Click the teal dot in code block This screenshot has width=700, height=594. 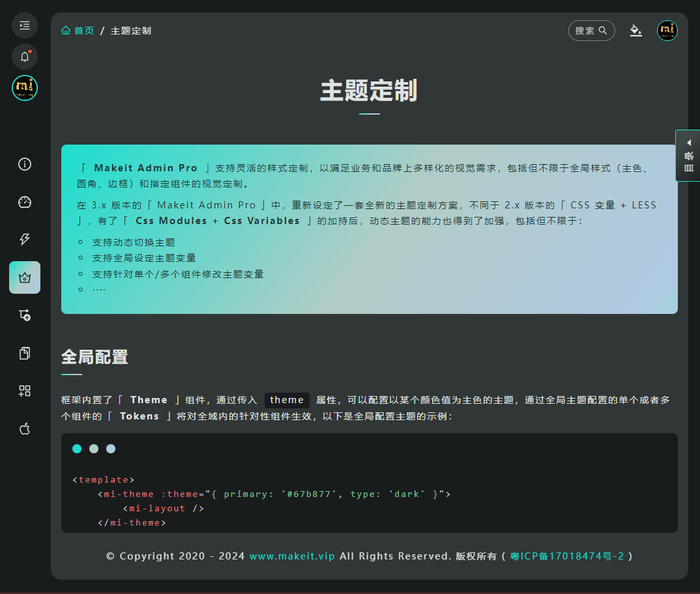[77, 449]
